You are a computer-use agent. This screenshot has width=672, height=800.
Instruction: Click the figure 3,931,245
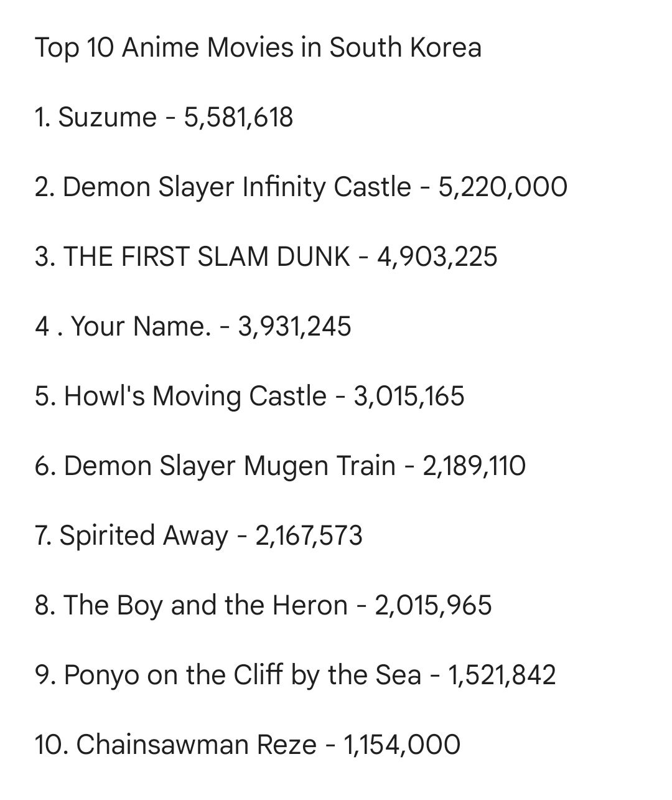295,327
